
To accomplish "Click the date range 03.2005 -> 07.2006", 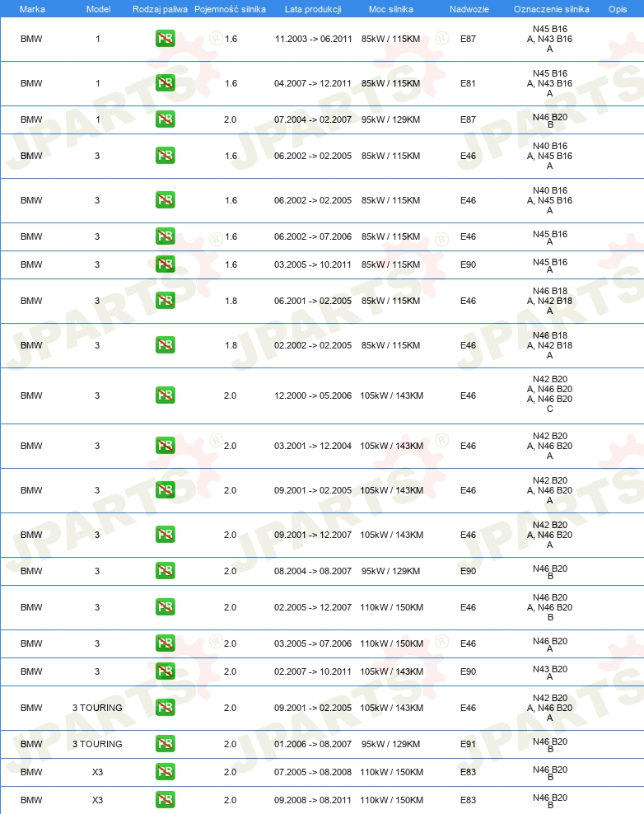I will (313, 644).
